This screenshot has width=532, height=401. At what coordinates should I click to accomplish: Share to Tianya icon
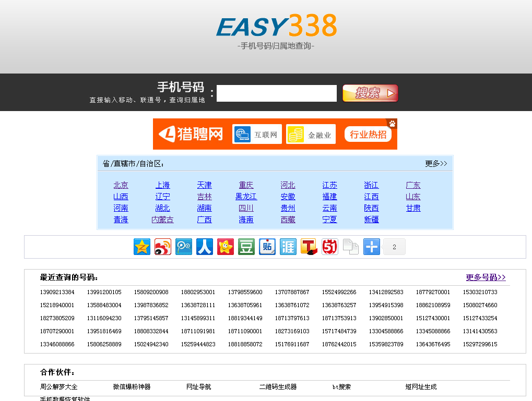[x=288, y=247]
